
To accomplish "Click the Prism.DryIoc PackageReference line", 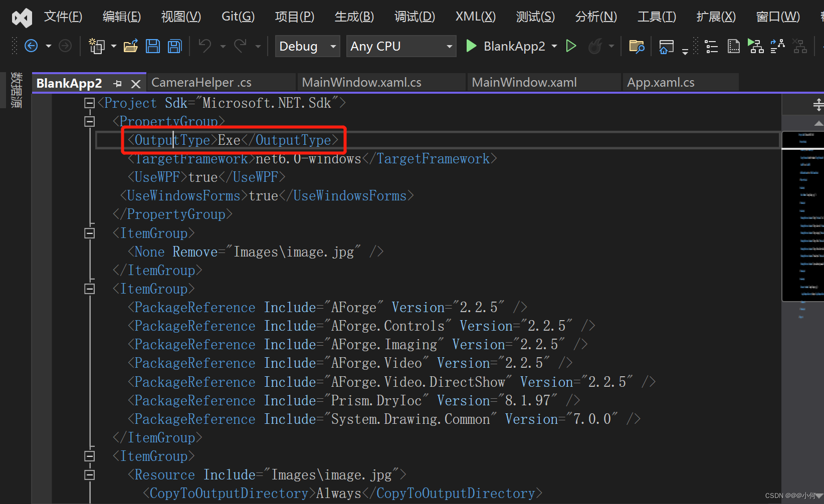I will [354, 401].
